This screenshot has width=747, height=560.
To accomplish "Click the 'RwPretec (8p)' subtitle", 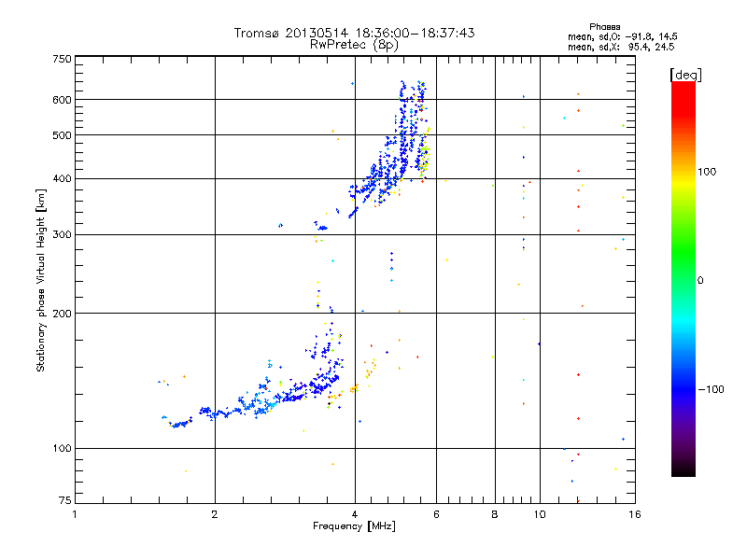I will pyautogui.click(x=354, y=45).
